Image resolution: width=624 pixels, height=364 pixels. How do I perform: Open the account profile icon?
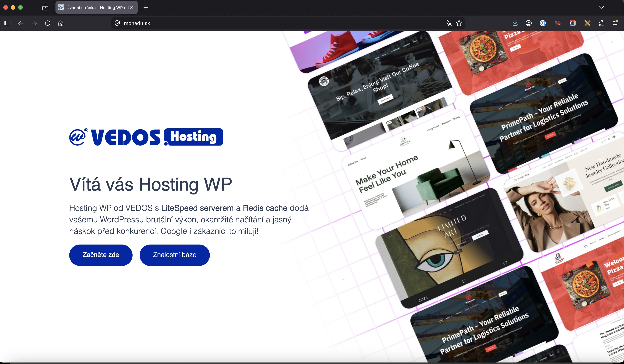tap(529, 23)
